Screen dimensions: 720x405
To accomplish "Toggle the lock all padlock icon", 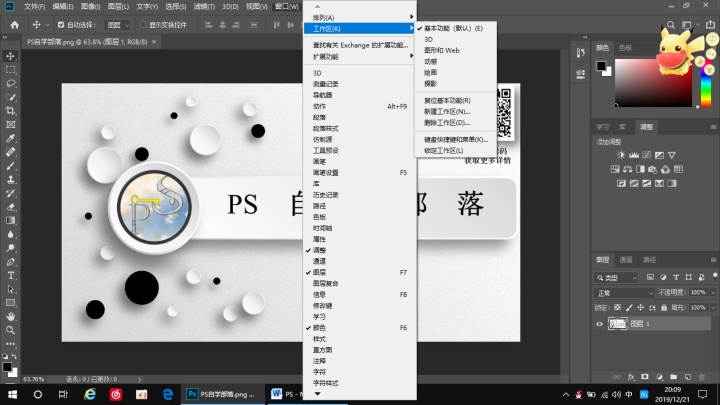I will coord(664,308).
